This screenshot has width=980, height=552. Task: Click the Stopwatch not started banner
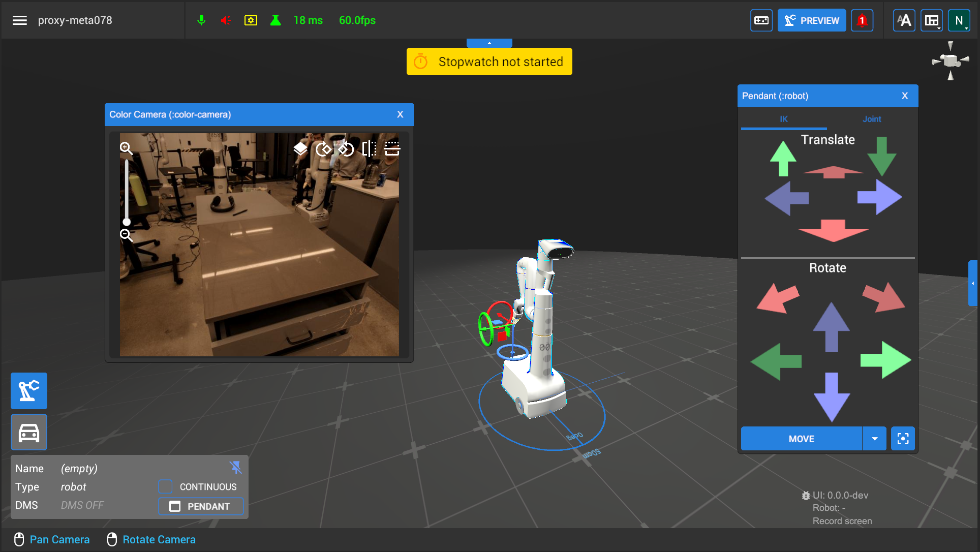pyautogui.click(x=489, y=62)
